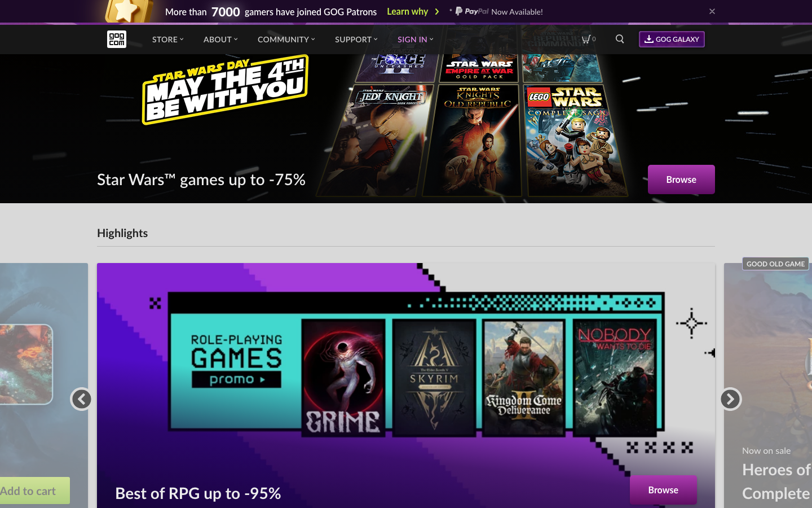Screen dimensions: 812x508
Task: Close the GOG Patrons announcement banner
Action: click(x=712, y=11)
